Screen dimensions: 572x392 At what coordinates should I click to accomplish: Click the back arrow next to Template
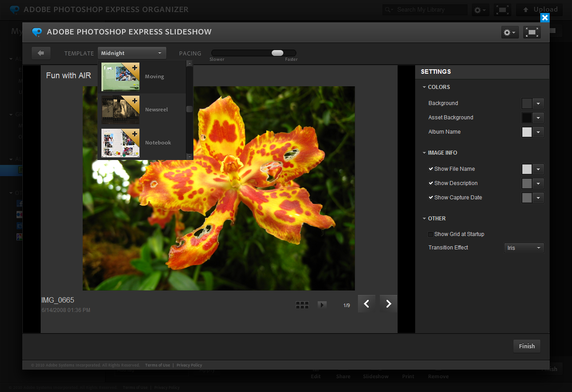(x=41, y=53)
